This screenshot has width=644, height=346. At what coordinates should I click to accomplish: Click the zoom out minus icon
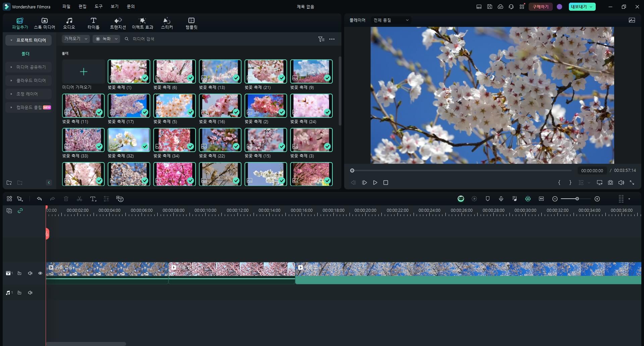click(x=555, y=199)
